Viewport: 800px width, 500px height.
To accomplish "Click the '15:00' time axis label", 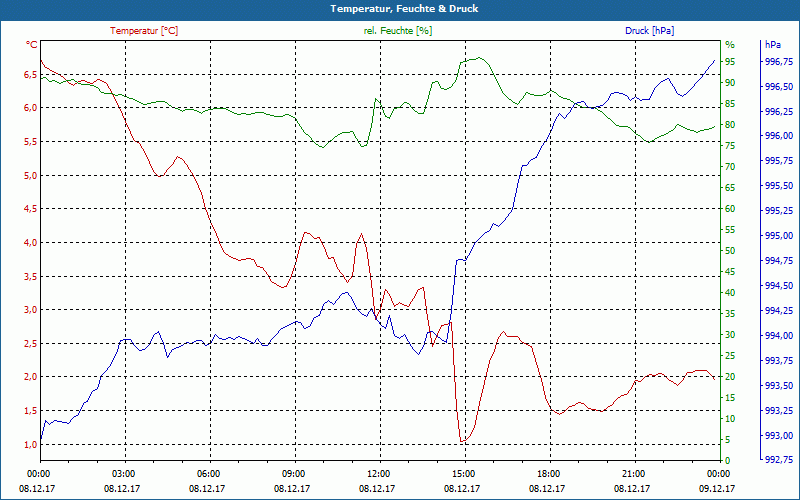I will pos(462,474).
